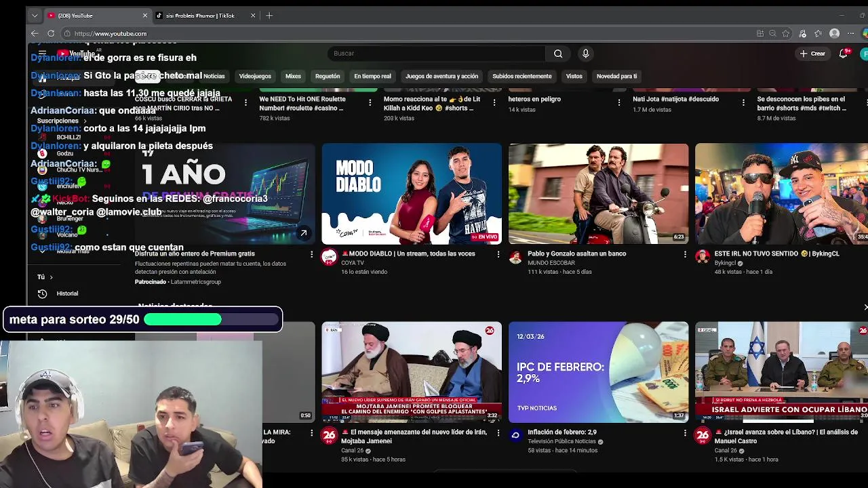Screen dimensions: 868x488
Task: Select the Videojuegos filter chip
Action: pos(255,76)
